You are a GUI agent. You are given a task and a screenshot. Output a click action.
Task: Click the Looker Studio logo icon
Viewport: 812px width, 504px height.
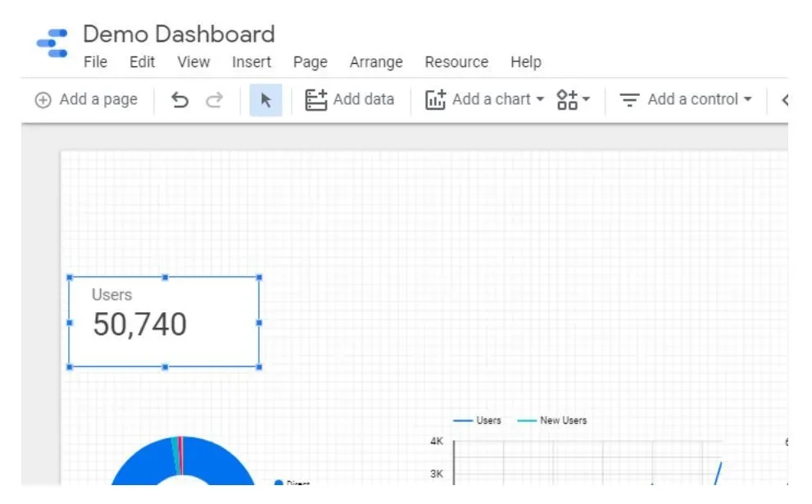[x=52, y=43]
